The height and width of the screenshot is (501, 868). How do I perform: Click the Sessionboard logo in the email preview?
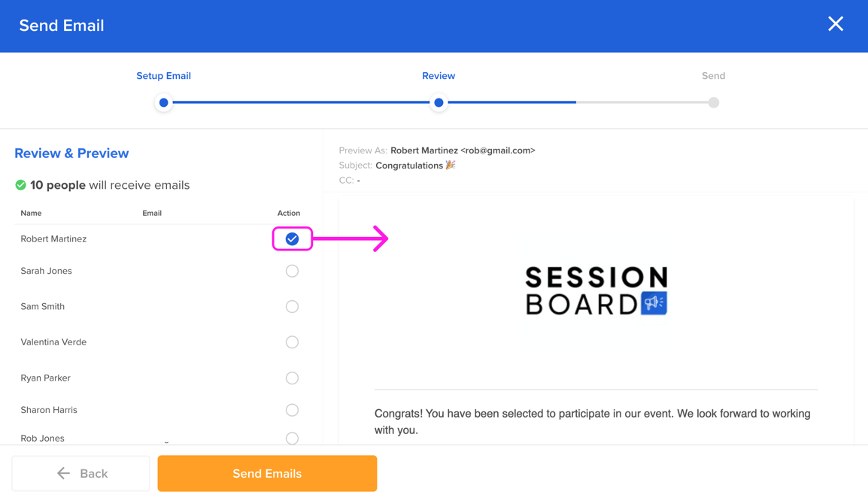pos(596,289)
